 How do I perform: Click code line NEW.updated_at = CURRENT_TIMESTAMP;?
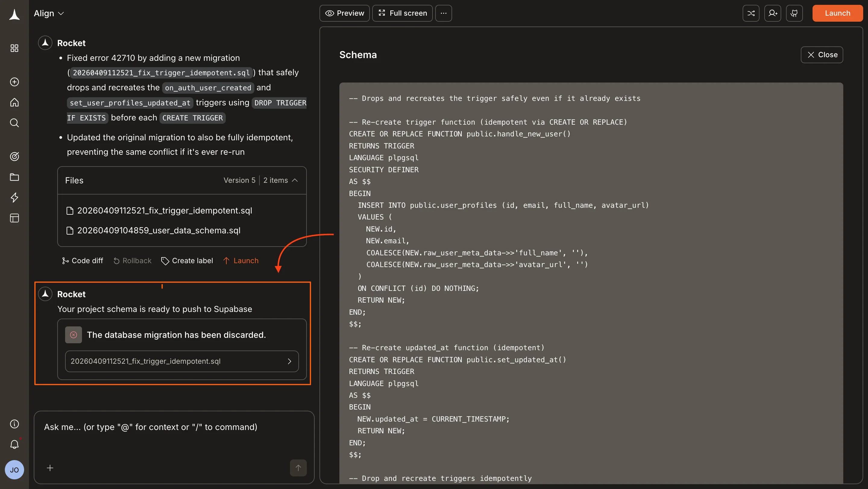point(433,419)
